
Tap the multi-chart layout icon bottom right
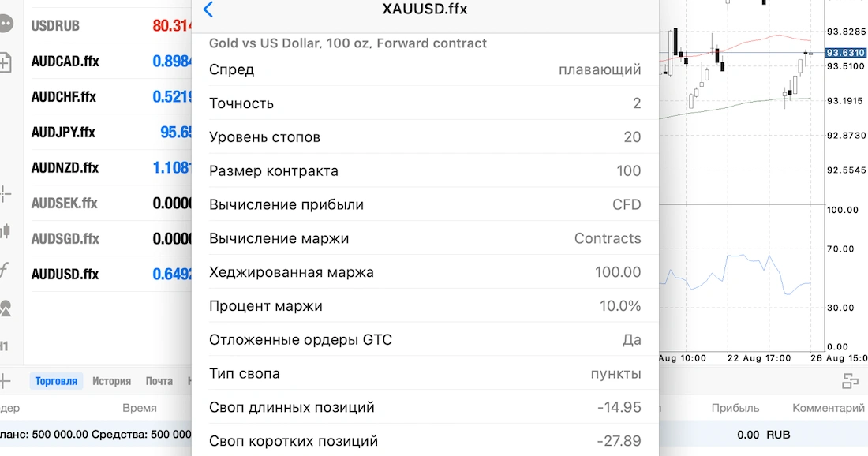coord(851,381)
